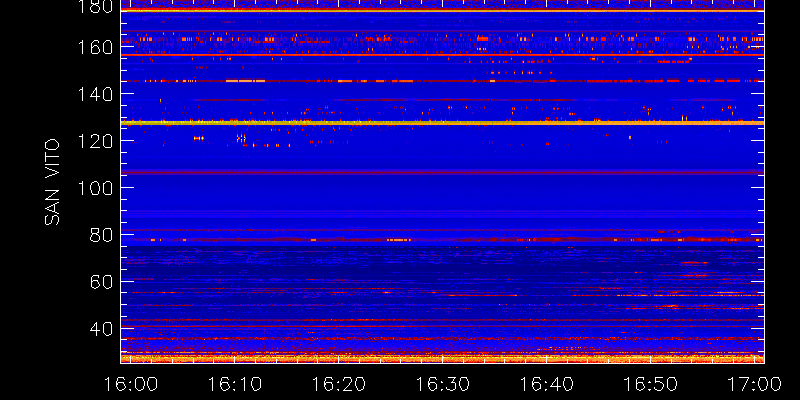This screenshot has height=400, width=800.
Task: Click the 60 frequency axis label
Action: pos(102,282)
